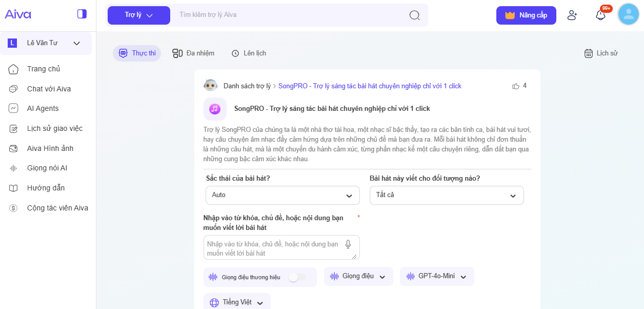Expand the Tiếng Việt language selector
Screen dimensions: 644x309
pos(237,302)
